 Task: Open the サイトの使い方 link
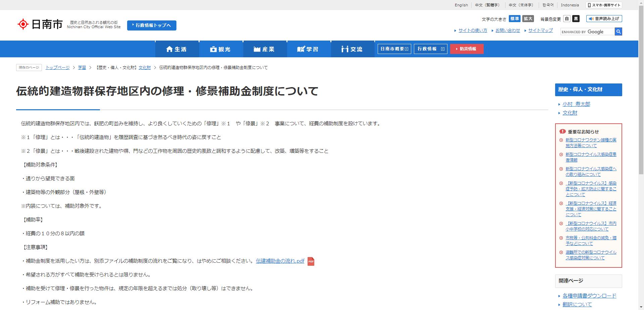pos(473,30)
